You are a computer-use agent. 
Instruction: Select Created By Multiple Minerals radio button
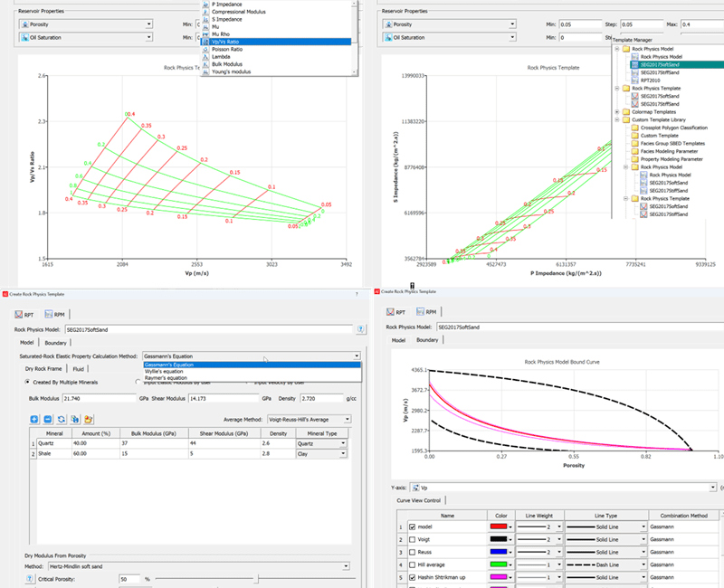(27, 382)
